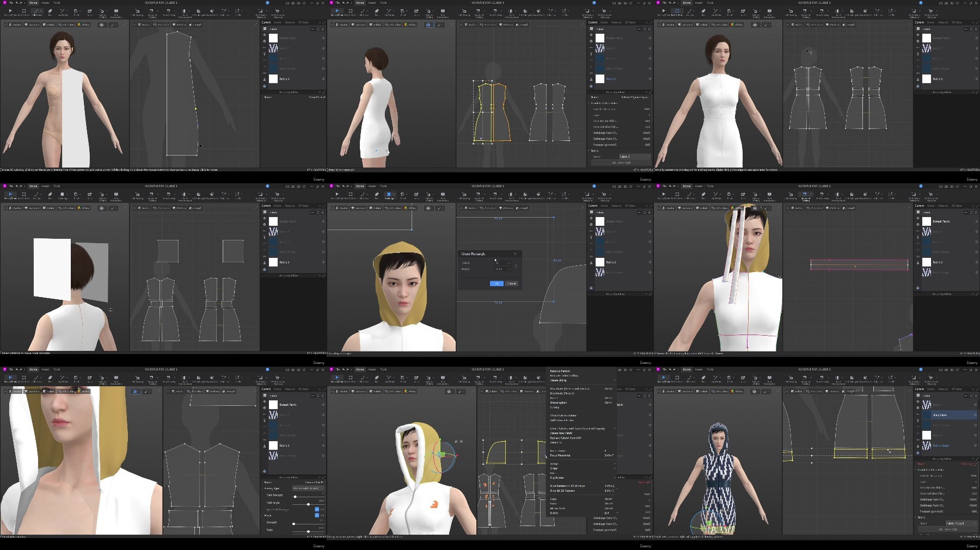
Task: Choose Create New Fabric from context menu
Action: point(561,433)
